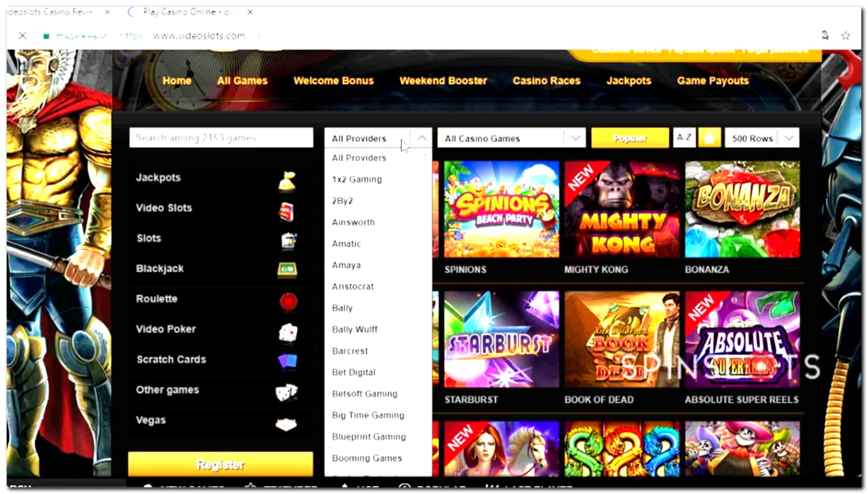The height and width of the screenshot is (494, 868).
Task: Sort games by Popular
Action: click(x=630, y=138)
